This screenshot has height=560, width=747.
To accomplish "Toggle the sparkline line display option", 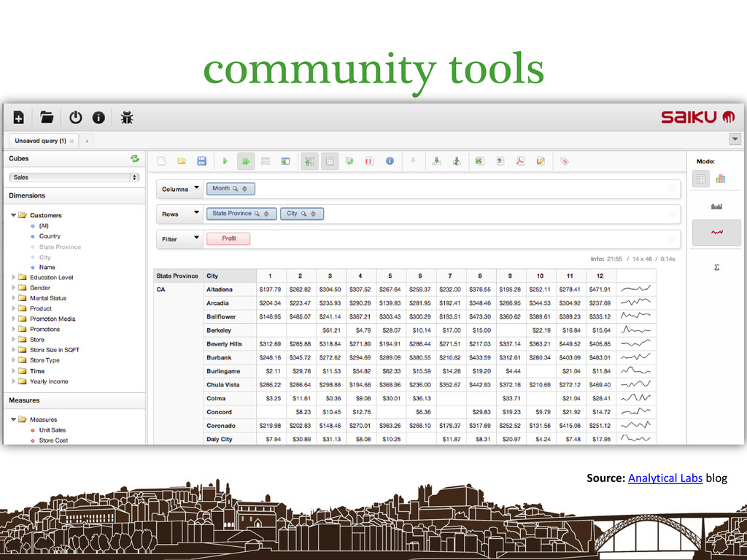I will [716, 233].
